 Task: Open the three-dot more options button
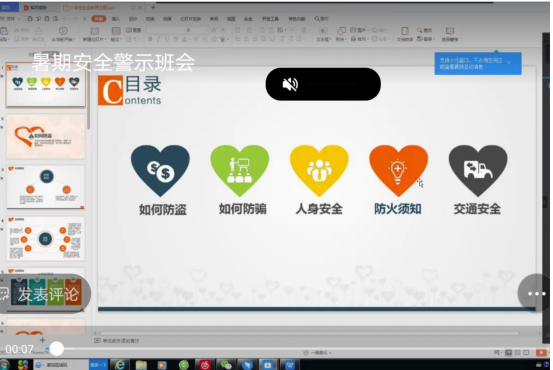536,293
